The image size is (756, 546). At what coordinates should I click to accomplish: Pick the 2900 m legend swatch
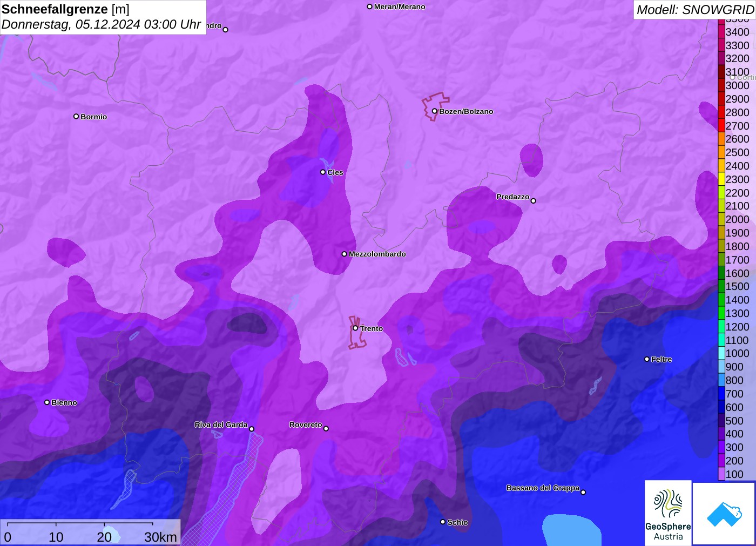(x=721, y=99)
